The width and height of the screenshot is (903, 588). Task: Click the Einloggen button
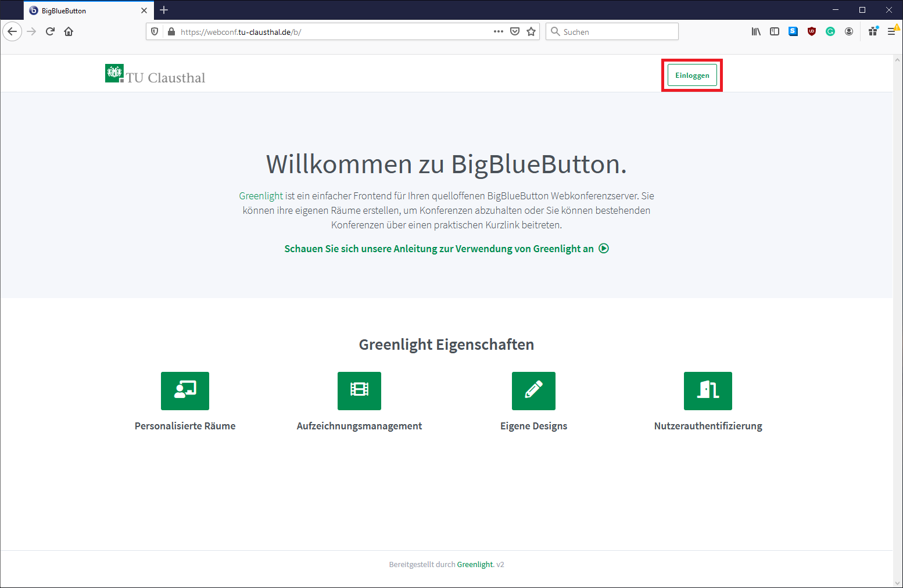click(x=691, y=76)
